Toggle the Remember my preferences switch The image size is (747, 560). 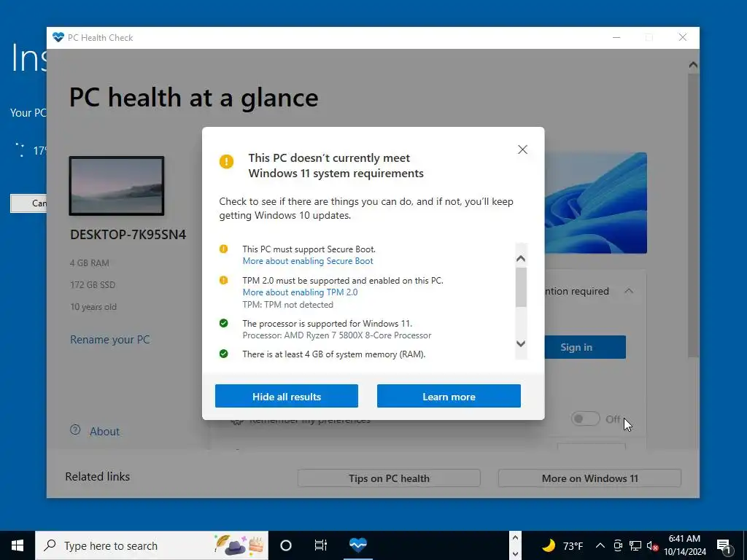[x=585, y=419]
